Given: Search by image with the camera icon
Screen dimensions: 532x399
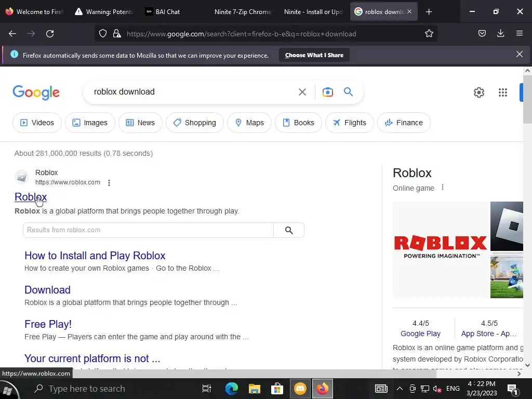Looking at the screenshot, I should [x=328, y=92].
